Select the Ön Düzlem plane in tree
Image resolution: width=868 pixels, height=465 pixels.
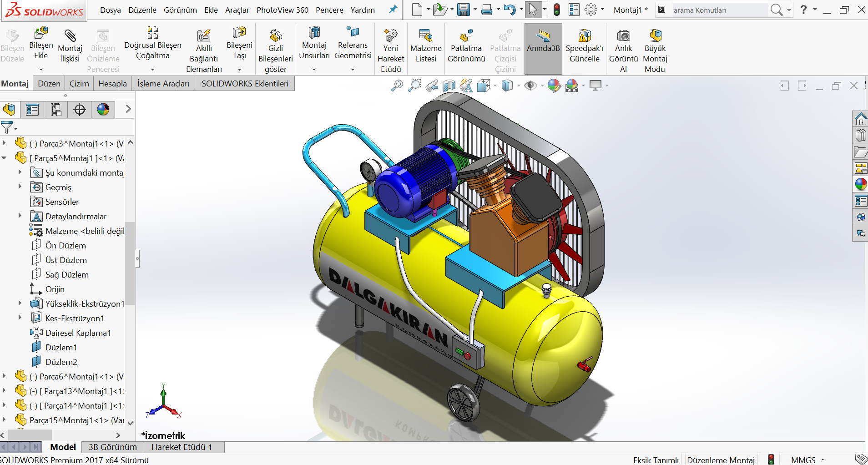(x=66, y=245)
